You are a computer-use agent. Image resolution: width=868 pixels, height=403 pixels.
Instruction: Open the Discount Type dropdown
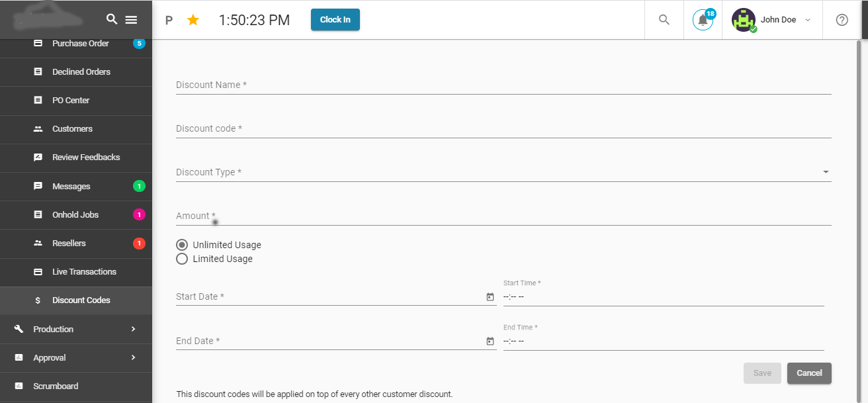tap(503, 172)
